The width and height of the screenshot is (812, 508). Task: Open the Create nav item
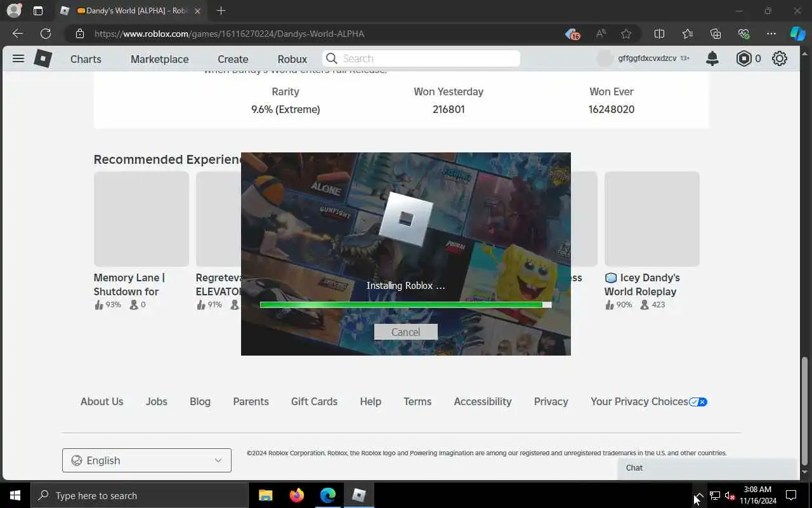point(233,59)
